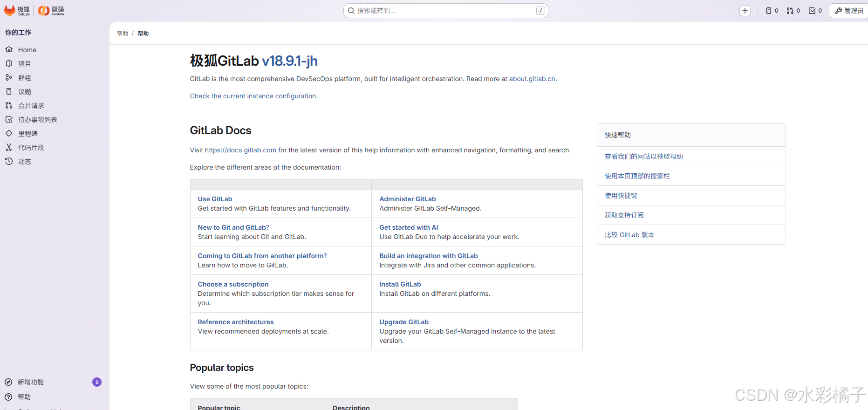Open Projects (项目) icon in sidebar

point(9,63)
